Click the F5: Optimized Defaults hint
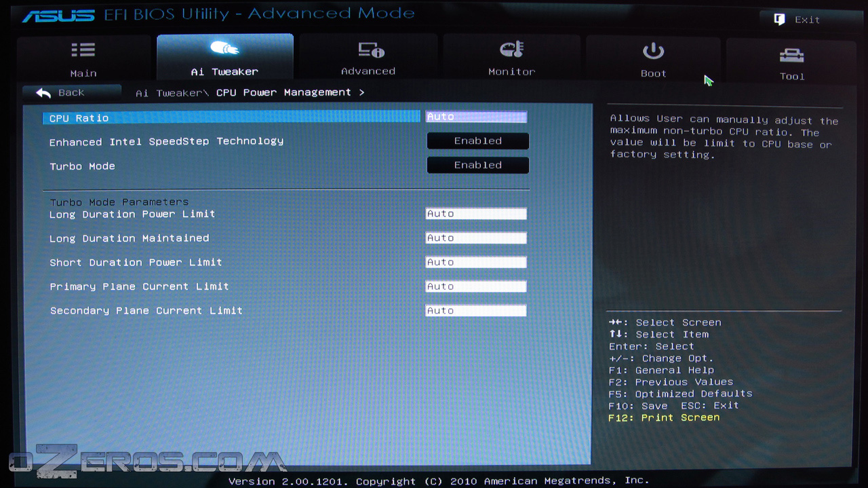This screenshot has width=868, height=488. tap(680, 394)
